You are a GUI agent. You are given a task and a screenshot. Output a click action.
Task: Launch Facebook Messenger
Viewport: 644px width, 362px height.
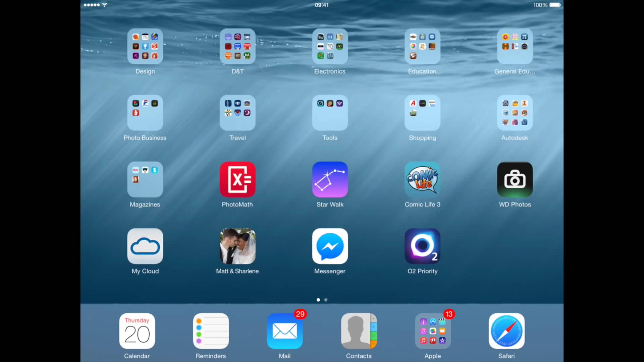click(x=330, y=246)
